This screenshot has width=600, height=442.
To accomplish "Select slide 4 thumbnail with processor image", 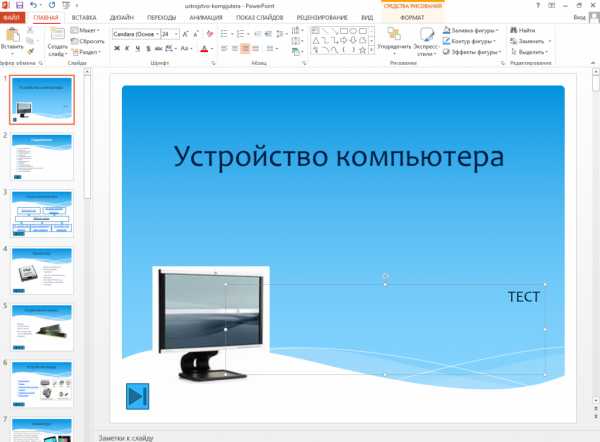I will (x=42, y=271).
